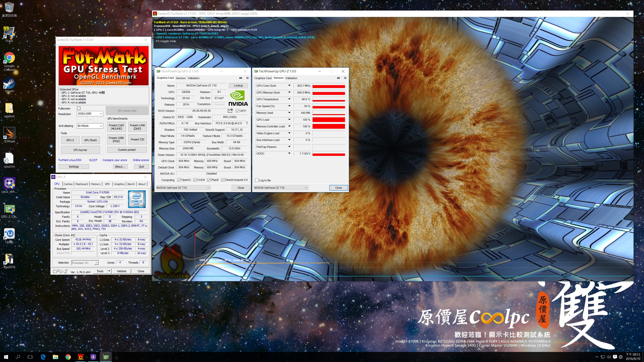Screen dimensions: 644x362
Task: Toggle the DirectCompute 5.0 checkbox
Action: point(223,180)
